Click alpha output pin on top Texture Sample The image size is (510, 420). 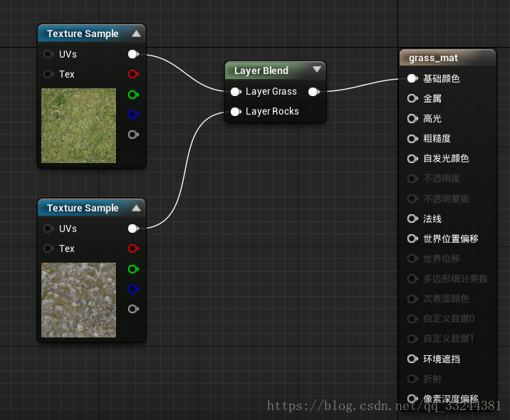coord(133,135)
